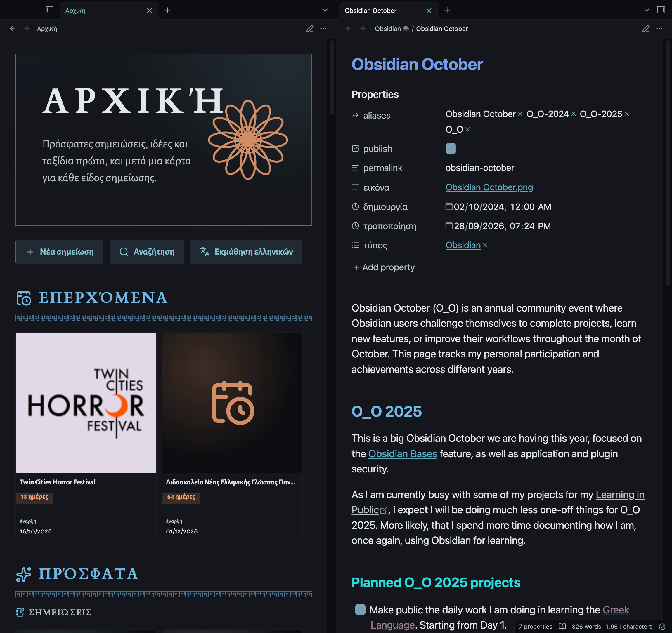Expand the right pane tab list dropdown
The height and width of the screenshot is (633, 672).
pos(646,10)
